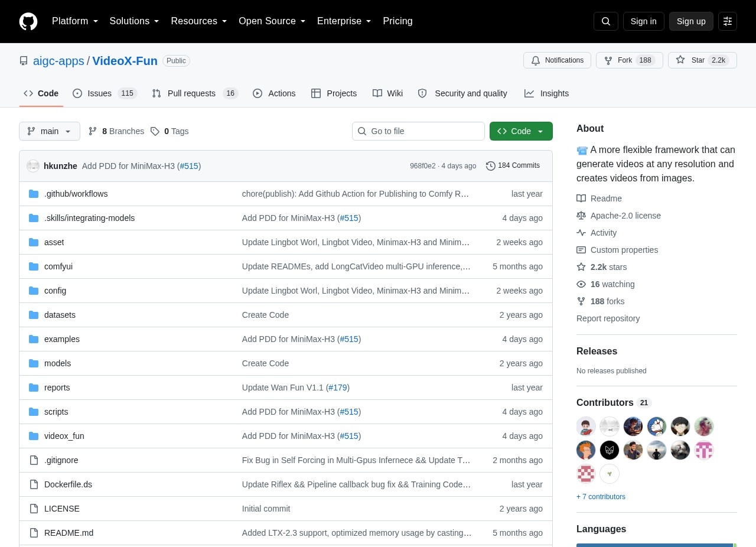Click the folder icon next to comfyui
The width and height of the screenshot is (756, 547).
point(34,266)
